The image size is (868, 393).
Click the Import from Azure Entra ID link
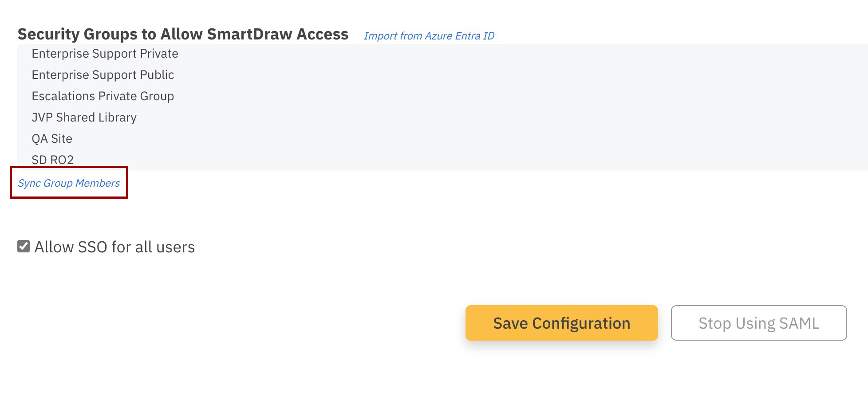pyautogui.click(x=429, y=36)
